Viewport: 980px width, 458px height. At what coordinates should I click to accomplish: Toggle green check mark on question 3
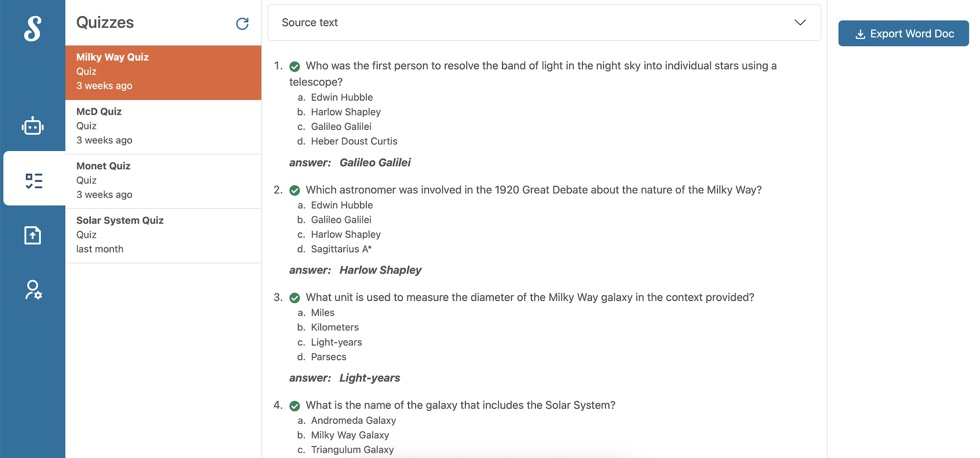[294, 298]
